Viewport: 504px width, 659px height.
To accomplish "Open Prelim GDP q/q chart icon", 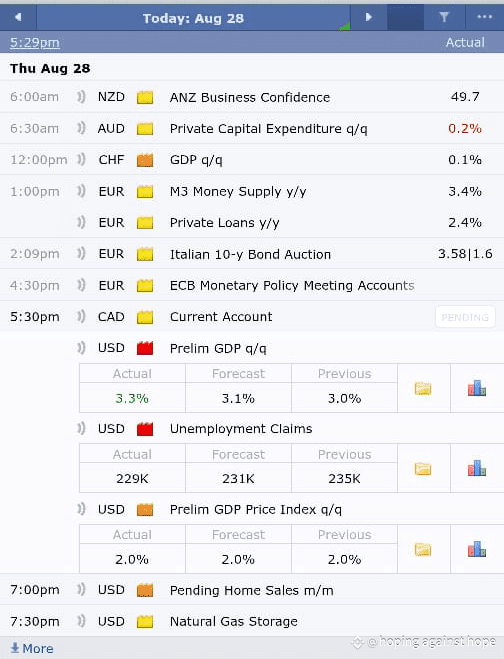I will coord(477,388).
